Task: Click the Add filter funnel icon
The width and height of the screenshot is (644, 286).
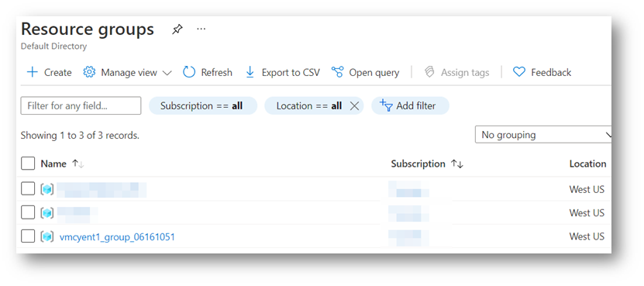Action: [386, 105]
